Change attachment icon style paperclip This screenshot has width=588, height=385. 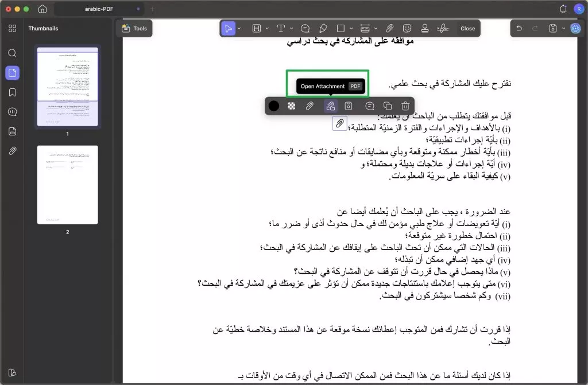coord(310,106)
